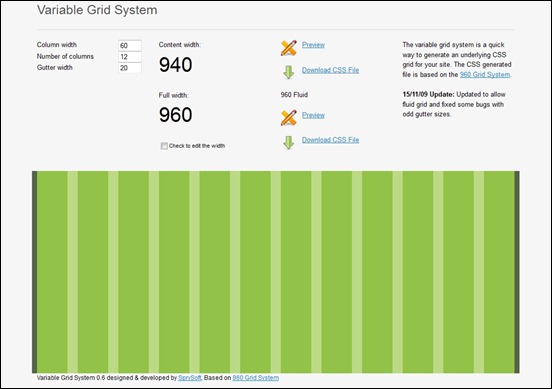This screenshot has width=552, height=389.
Task: Click the green download arrow under 960 Fluid
Action: tap(289, 143)
